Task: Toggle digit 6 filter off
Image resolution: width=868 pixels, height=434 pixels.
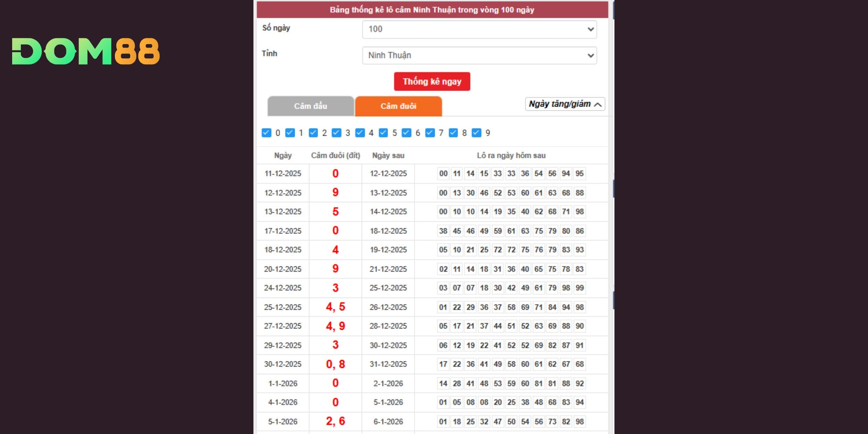Action: [407, 132]
